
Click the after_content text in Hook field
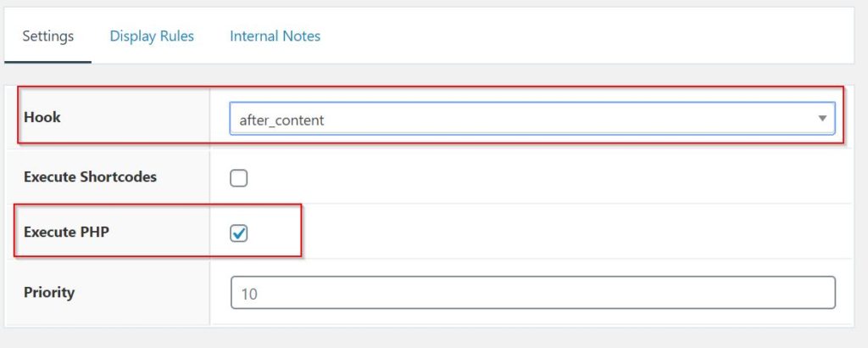pos(281,121)
